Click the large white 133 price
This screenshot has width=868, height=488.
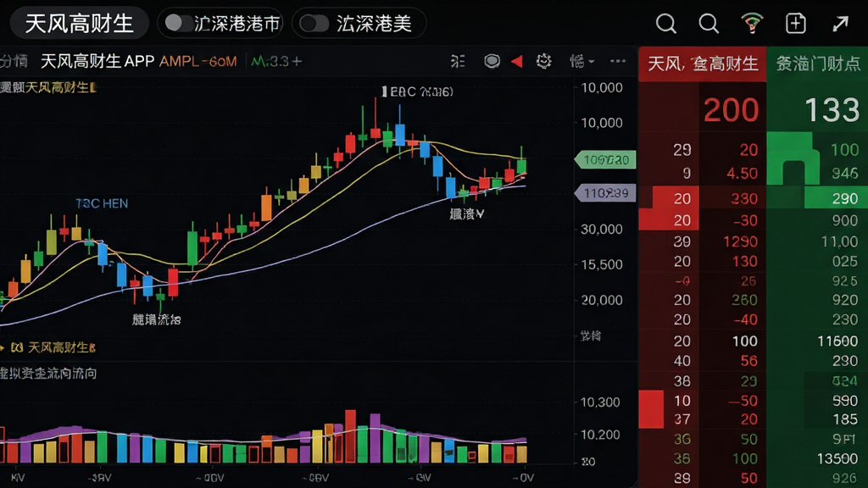[832, 110]
